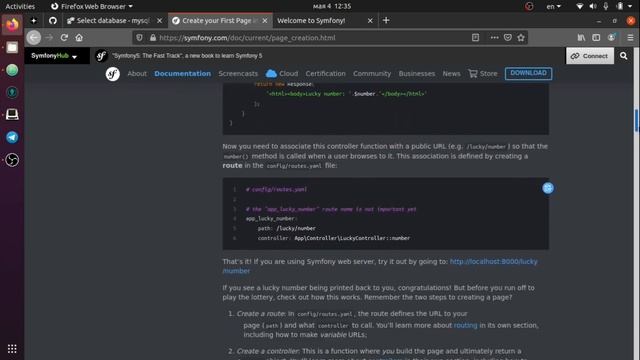Open the laptop icon app in the dock
Screen dimensions: 640x360
(12, 114)
